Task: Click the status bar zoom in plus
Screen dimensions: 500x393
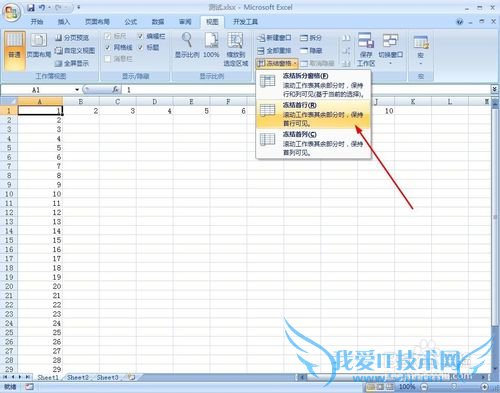Action: point(485,387)
